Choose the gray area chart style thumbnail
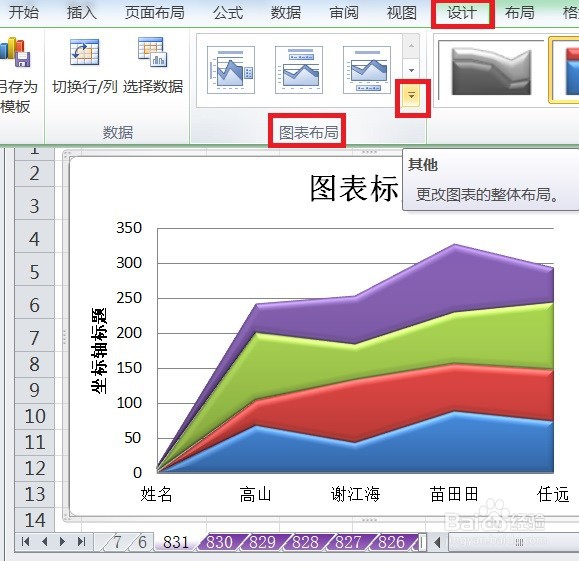This screenshot has width=579, height=561. tap(491, 71)
